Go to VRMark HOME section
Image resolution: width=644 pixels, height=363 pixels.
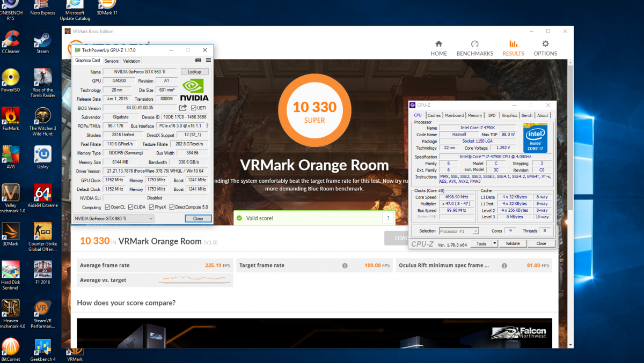(x=438, y=48)
